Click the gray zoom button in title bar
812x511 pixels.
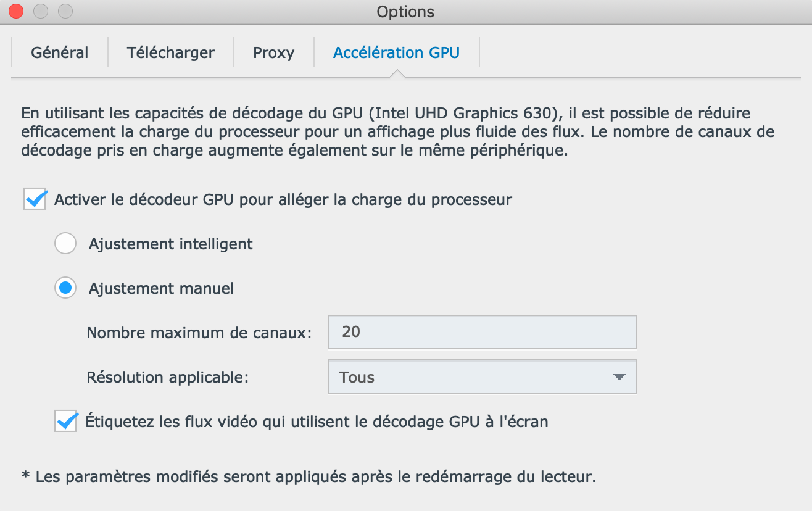coord(65,11)
